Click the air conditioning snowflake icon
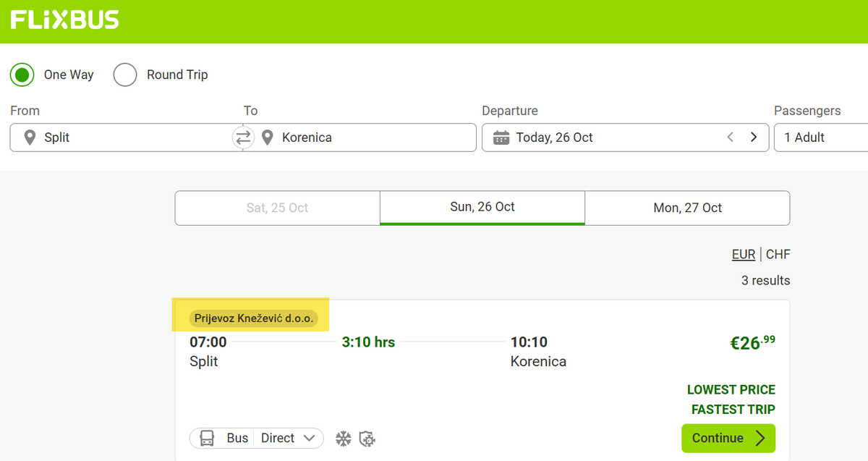 (x=343, y=438)
